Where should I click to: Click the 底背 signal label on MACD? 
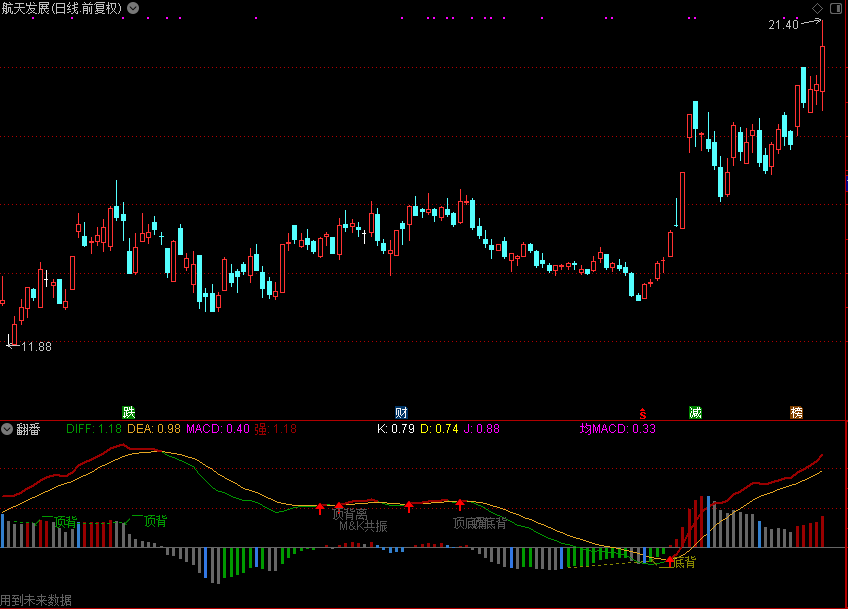684,562
